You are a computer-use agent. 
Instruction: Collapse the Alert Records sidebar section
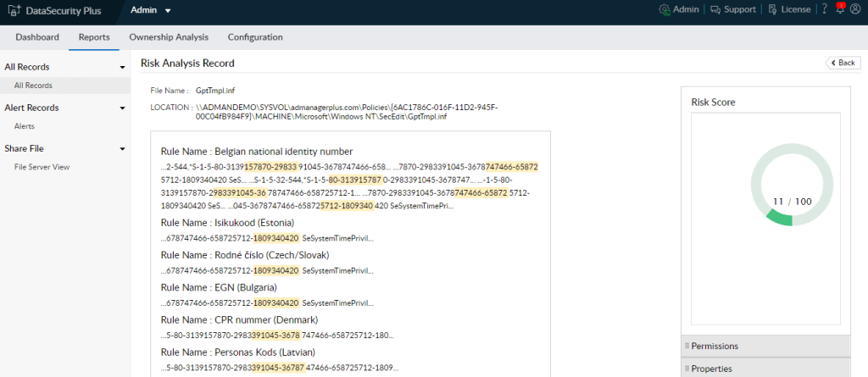(123, 108)
